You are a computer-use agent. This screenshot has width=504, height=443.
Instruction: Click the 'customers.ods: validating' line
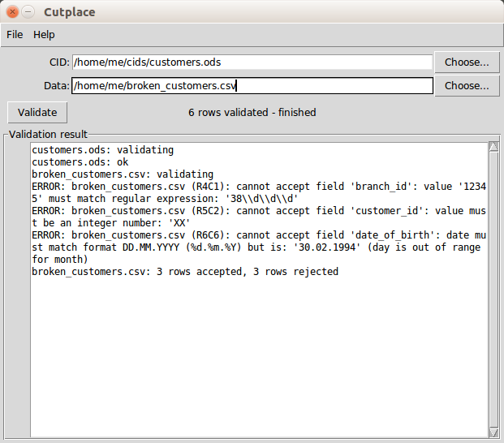point(102,150)
